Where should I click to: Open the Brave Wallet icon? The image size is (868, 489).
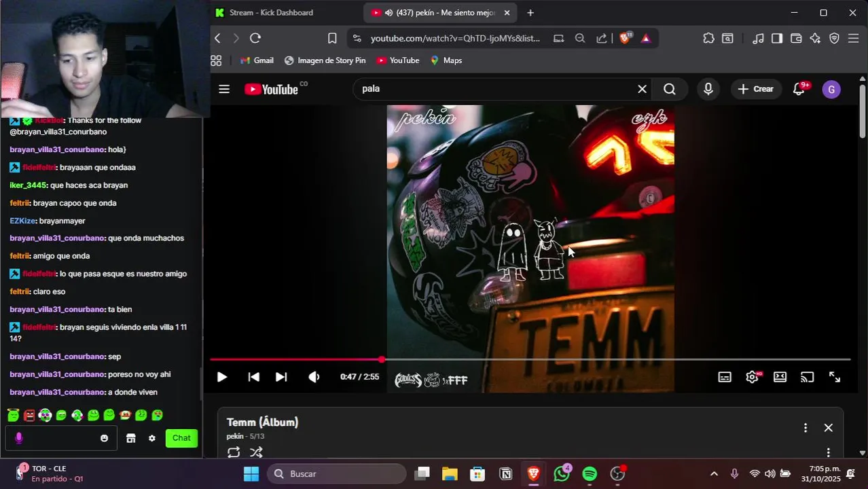[x=796, y=38]
